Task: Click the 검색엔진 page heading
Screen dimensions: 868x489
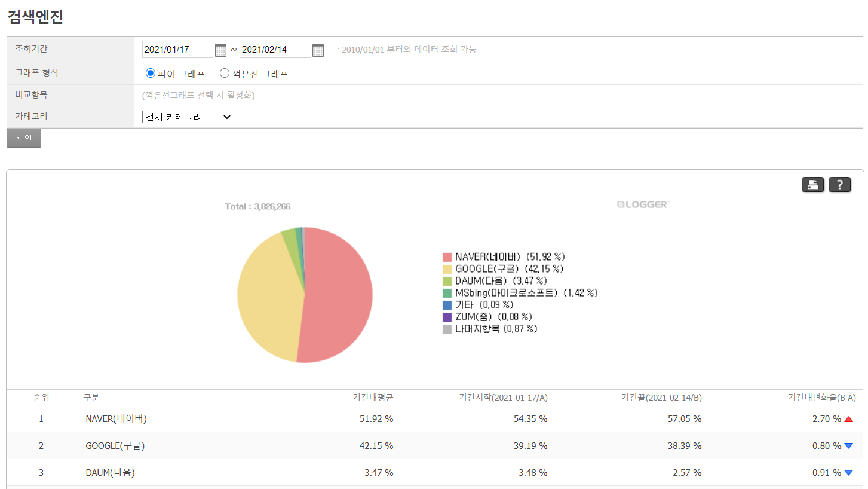Action: [35, 17]
